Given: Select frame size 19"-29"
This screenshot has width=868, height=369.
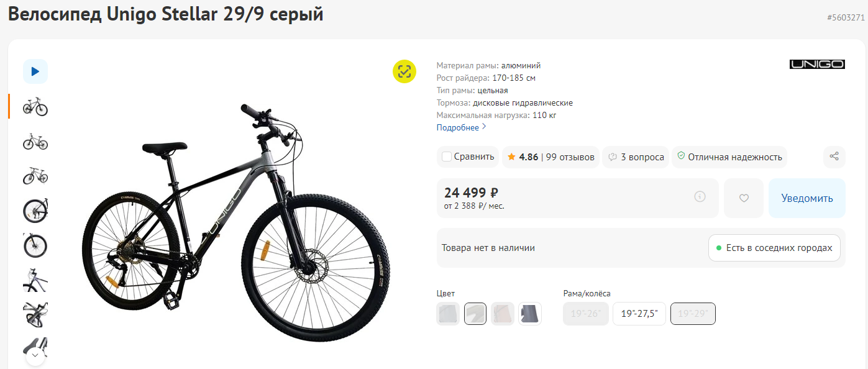Looking at the screenshot, I should [x=693, y=314].
